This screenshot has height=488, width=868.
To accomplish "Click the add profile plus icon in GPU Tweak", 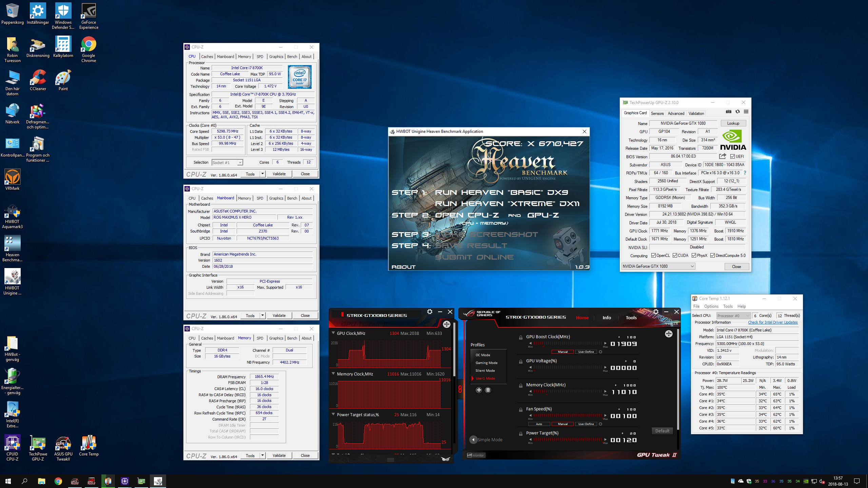I will [479, 390].
